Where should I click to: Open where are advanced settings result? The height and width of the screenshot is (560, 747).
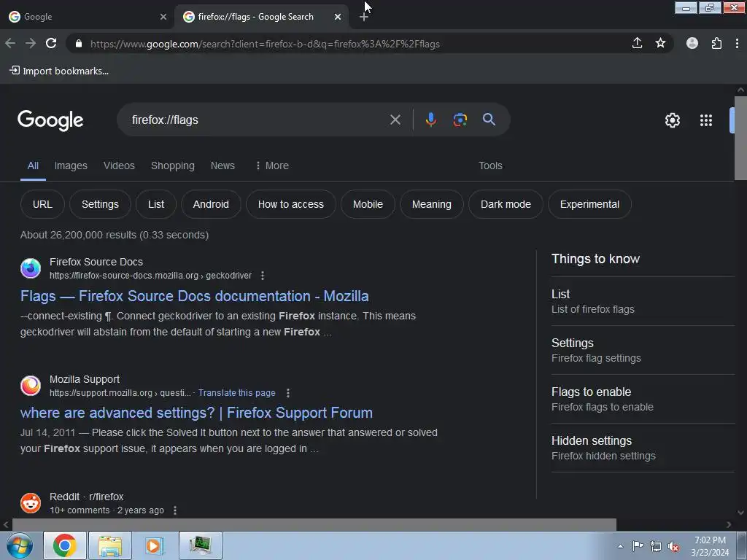pyautogui.click(x=196, y=413)
